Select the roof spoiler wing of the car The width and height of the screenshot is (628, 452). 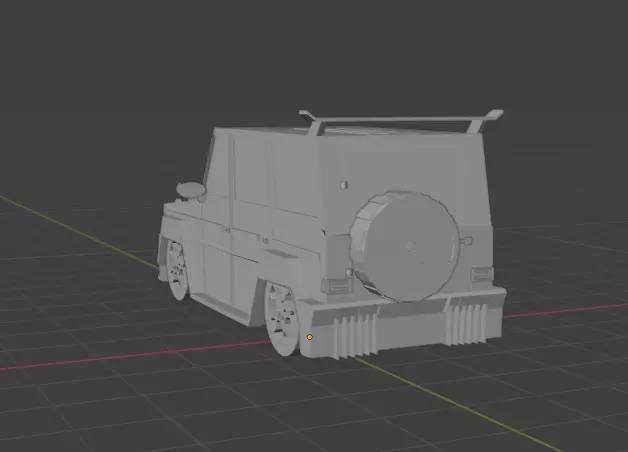click(401, 121)
